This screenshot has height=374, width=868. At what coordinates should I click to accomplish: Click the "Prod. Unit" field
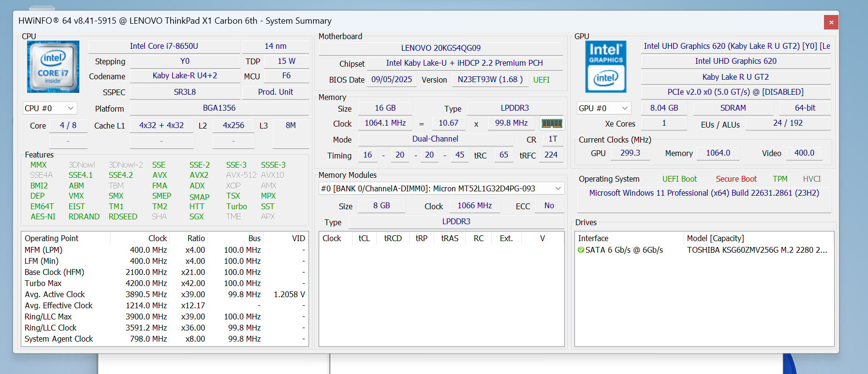[276, 92]
